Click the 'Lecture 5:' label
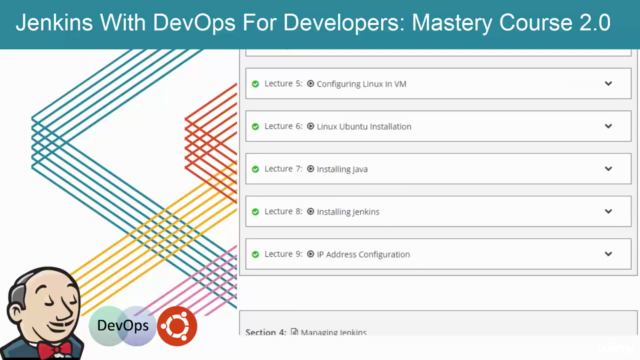Screen dimensions: 640x360 (x=283, y=84)
